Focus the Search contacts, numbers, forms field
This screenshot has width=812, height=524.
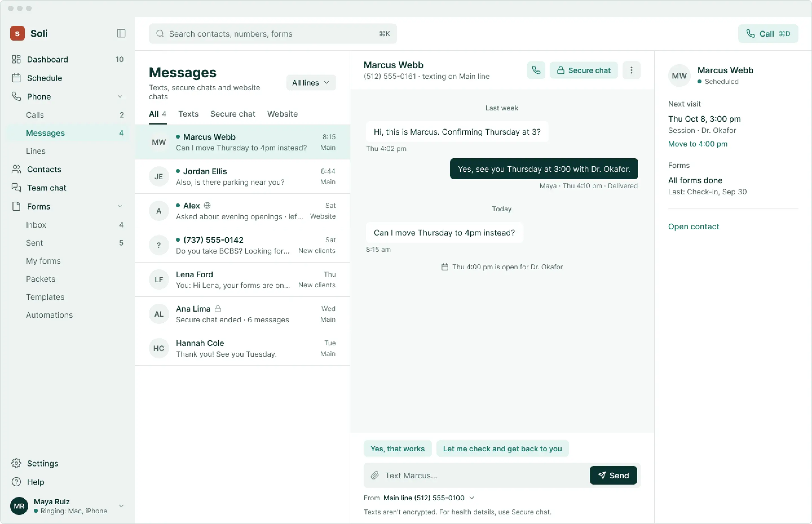(272, 34)
